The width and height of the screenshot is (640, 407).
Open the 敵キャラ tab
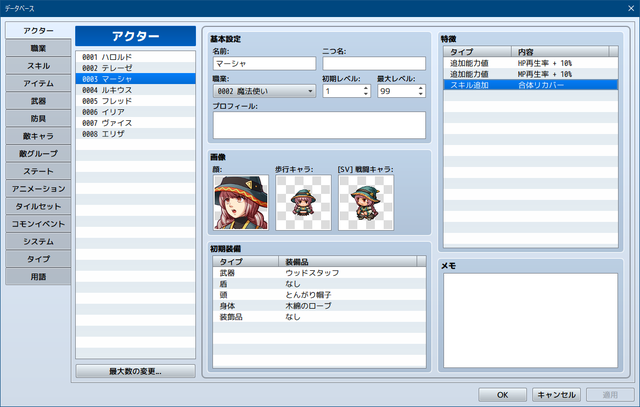(x=38, y=136)
